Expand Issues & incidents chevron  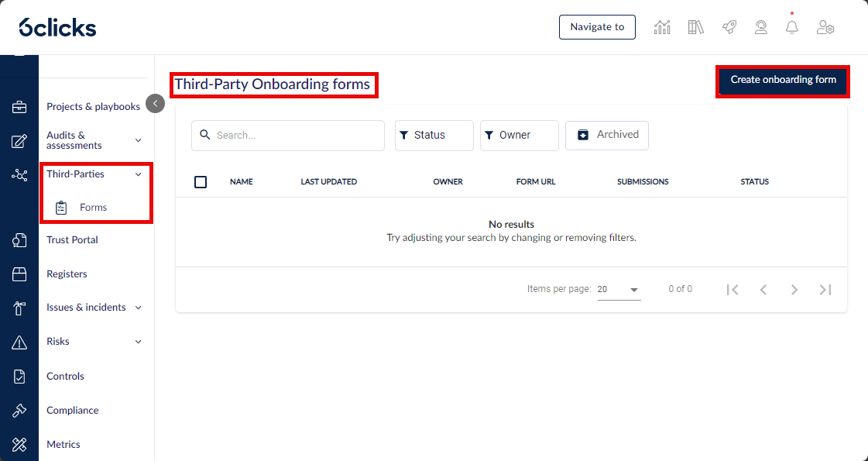tap(139, 308)
